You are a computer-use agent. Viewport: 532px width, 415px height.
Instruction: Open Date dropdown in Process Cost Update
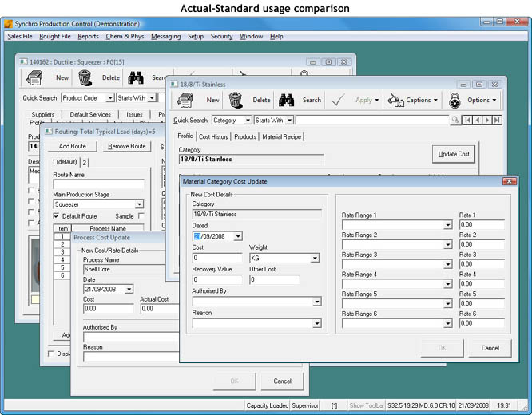(x=129, y=289)
